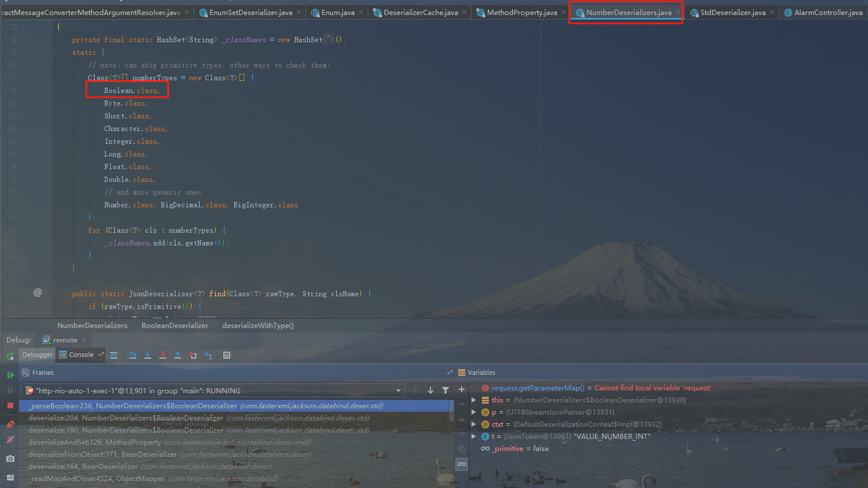Switch to the Debugger tab

pos(38,355)
